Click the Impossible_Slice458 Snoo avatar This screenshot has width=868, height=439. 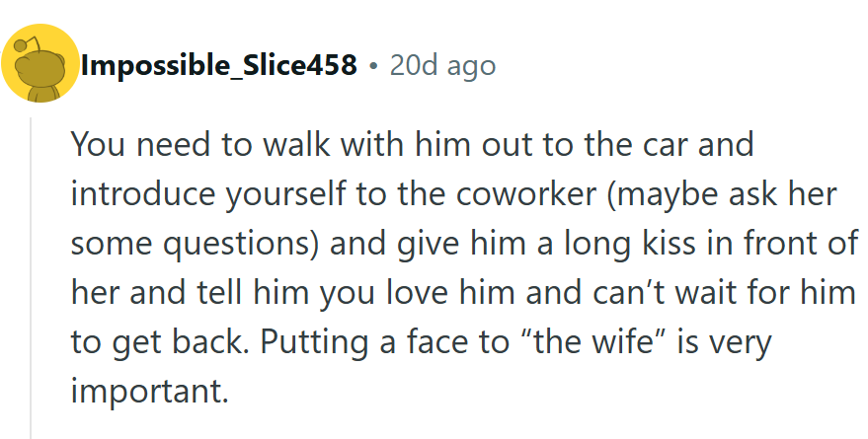[x=40, y=65]
